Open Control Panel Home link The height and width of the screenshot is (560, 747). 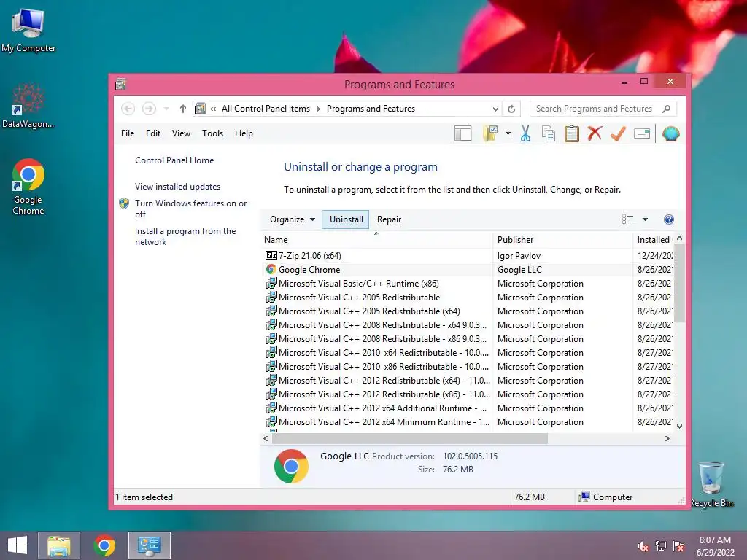coord(174,160)
